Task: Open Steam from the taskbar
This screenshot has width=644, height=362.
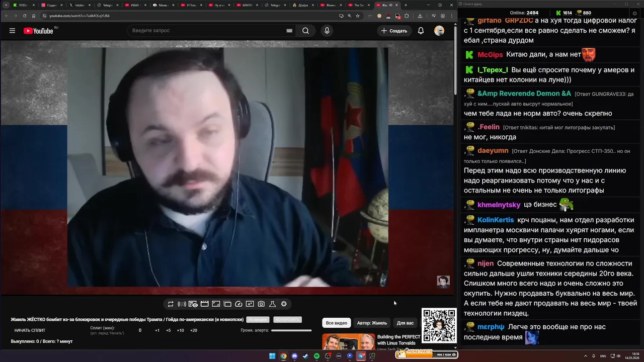Action: 305,356
